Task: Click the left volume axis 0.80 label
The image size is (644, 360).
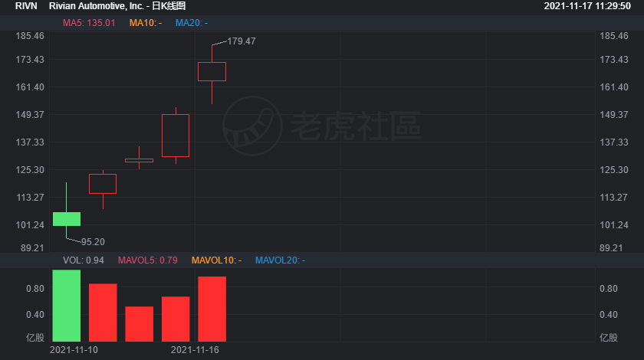Action: (x=35, y=289)
